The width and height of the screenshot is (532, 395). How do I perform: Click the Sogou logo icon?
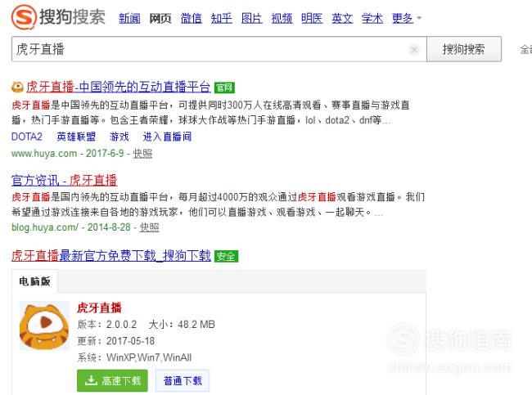click(x=24, y=16)
